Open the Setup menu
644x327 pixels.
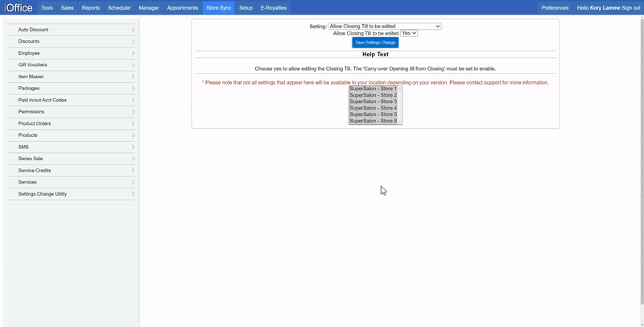point(246,8)
